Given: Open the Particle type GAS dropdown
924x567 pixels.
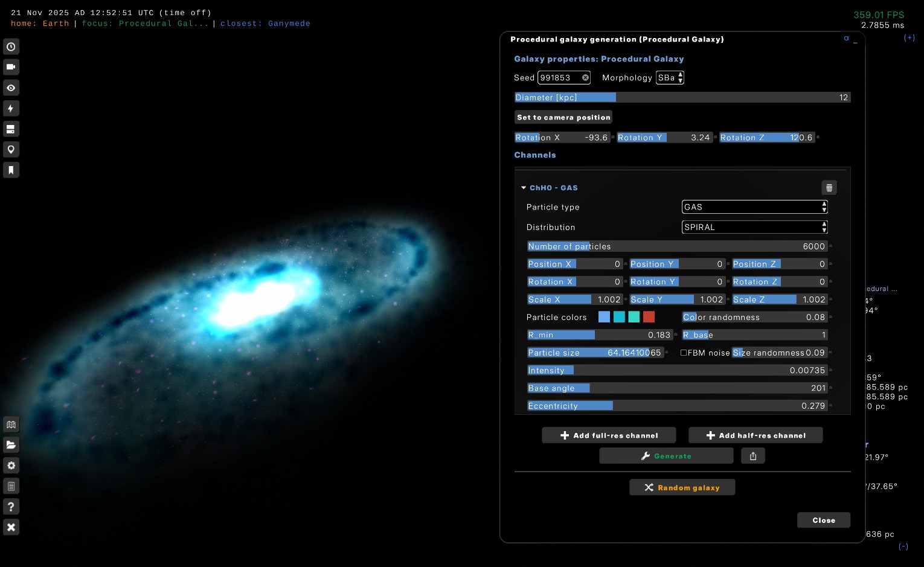Looking at the screenshot, I should point(754,207).
